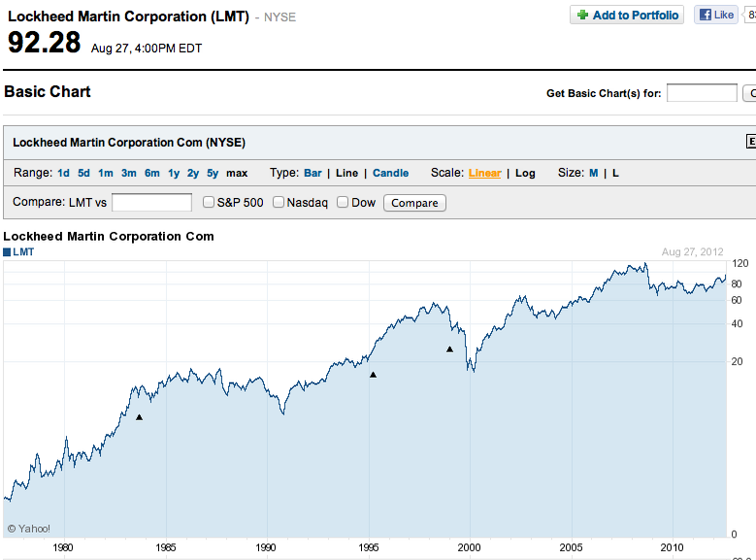Select the max range
The width and height of the screenshot is (756, 560).
coord(237,173)
